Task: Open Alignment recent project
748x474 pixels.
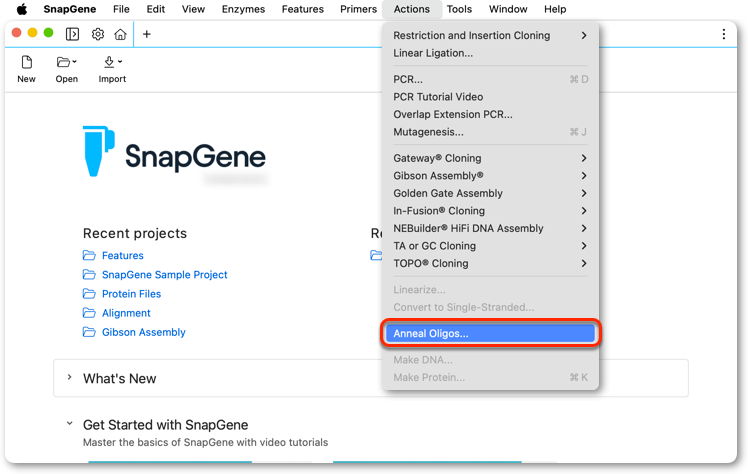Action: 126,313
